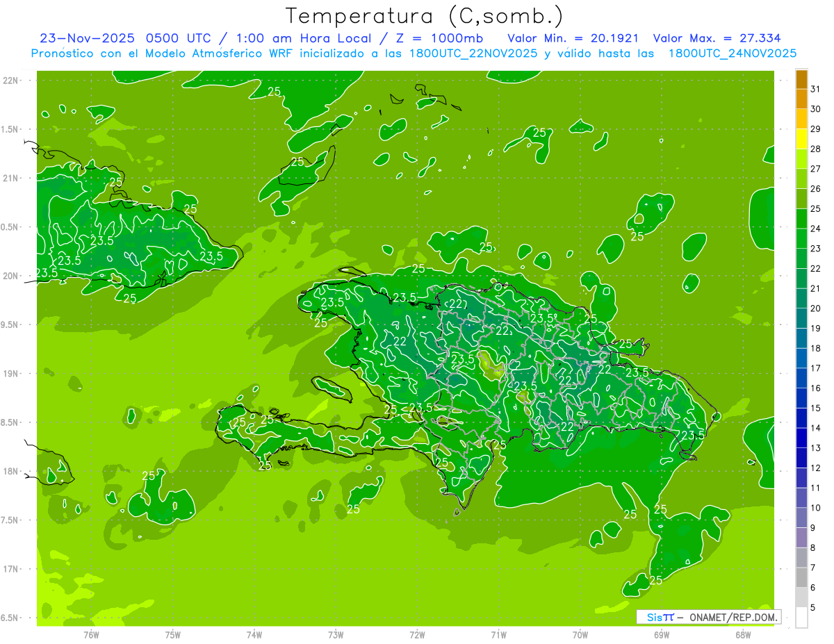The image size is (834, 644).
Task: Click the '76W' longitude axis label
Action: [x=91, y=635]
